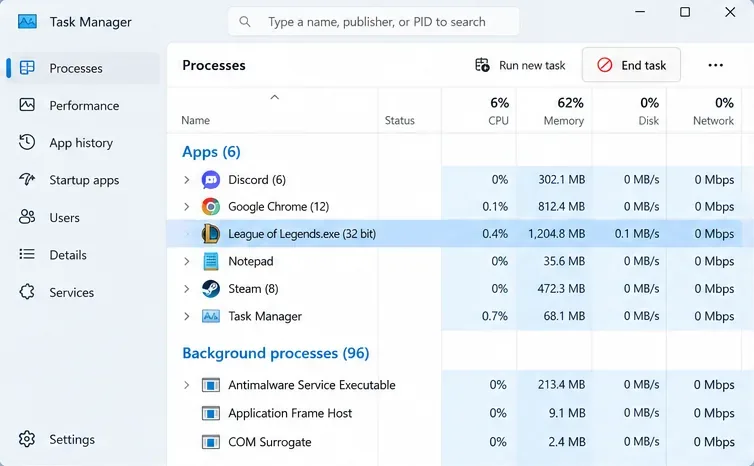Sort by the CPU column header
Image resolution: width=754 pixels, height=466 pixels.
point(498,120)
